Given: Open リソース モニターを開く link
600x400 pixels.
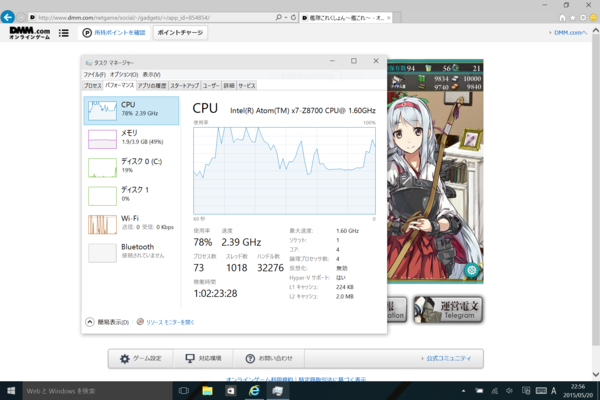Looking at the screenshot, I should 170,322.
